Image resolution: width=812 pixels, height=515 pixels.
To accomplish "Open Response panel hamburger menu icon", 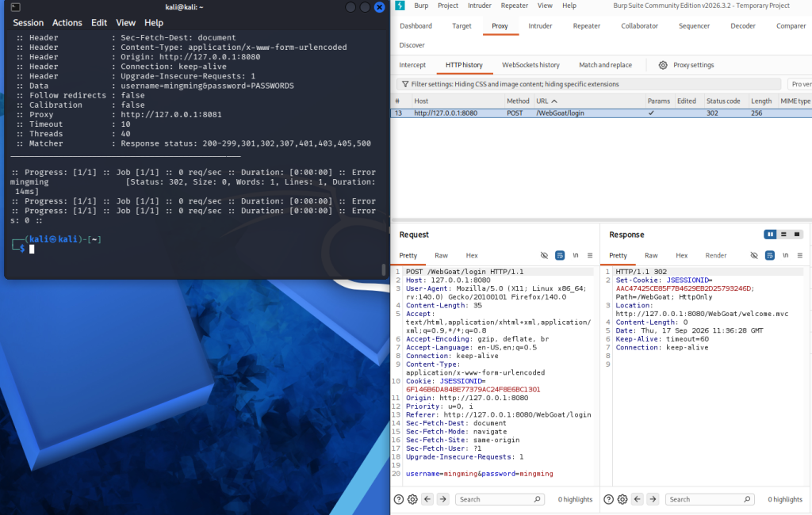I will 799,256.
